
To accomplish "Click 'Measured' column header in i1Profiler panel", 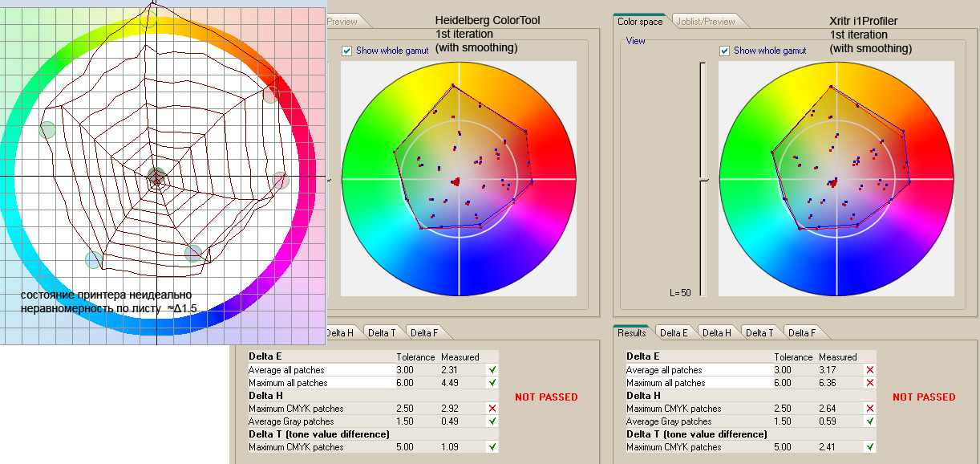I will pos(837,357).
